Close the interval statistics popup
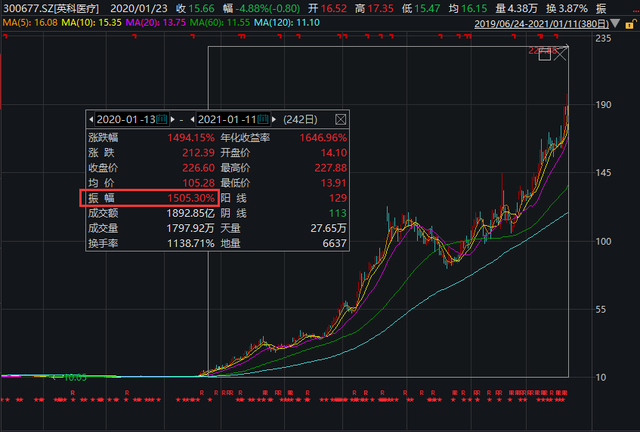This screenshot has height=432, width=640. click(x=340, y=119)
